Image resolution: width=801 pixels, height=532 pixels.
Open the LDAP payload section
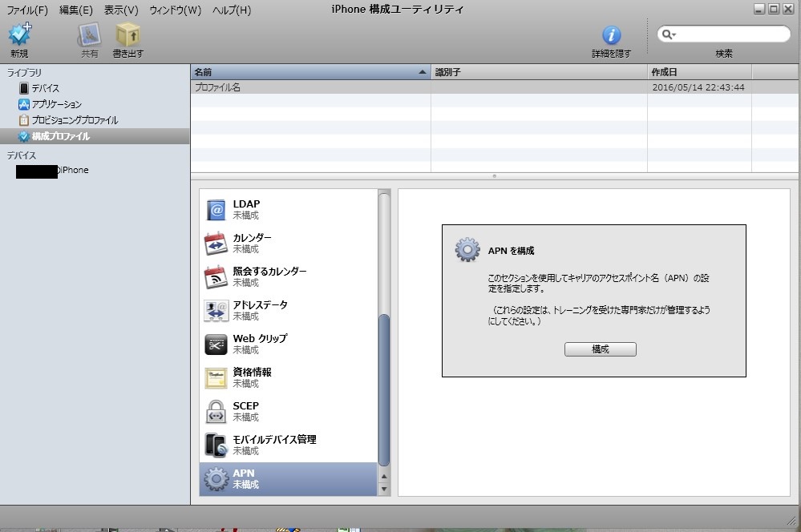pyautogui.click(x=288, y=209)
